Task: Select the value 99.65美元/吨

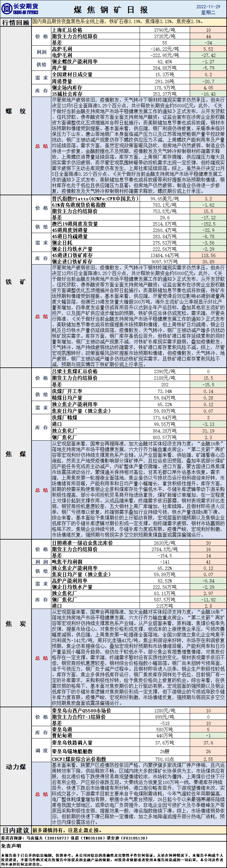Action: 165,199
